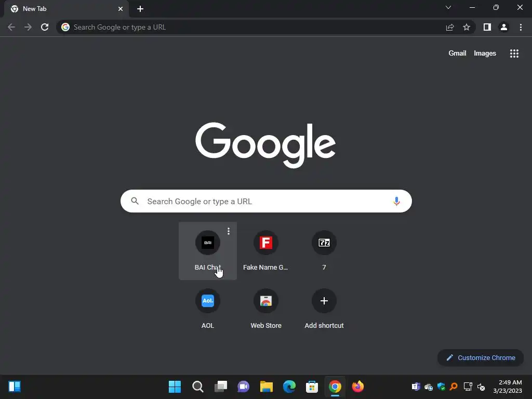The height and width of the screenshot is (399, 532).
Task: Click the Microsoft Teams tray icon
Action: 416,387
